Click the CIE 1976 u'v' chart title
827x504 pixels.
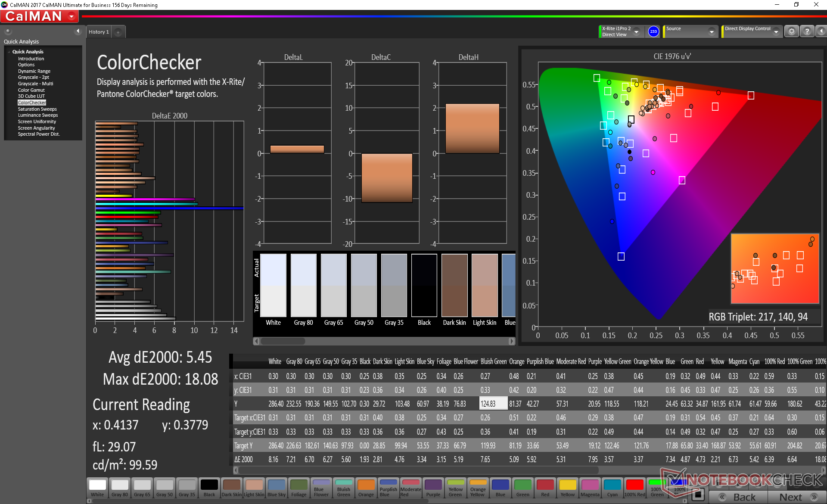[x=672, y=56]
